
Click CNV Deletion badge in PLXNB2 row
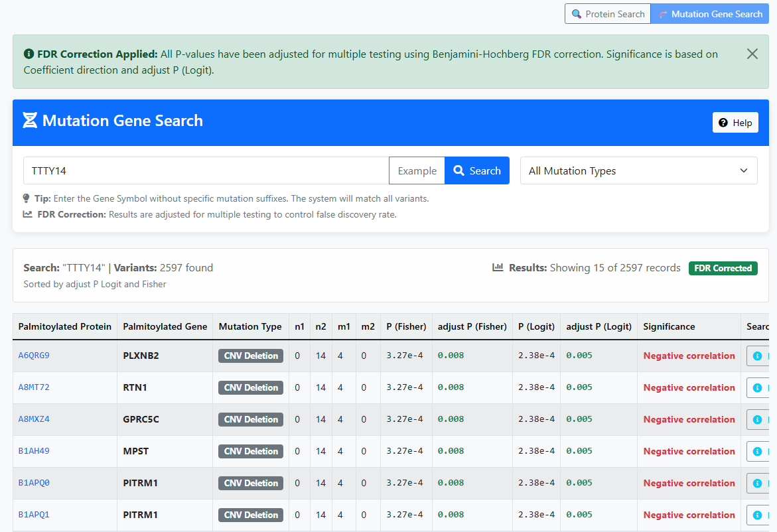click(x=251, y=356)
